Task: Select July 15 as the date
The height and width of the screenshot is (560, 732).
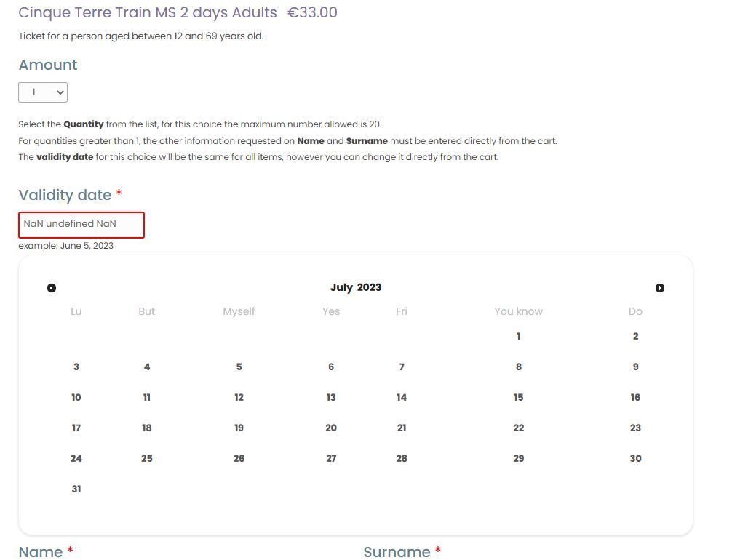Action: [x=518, y=398]
